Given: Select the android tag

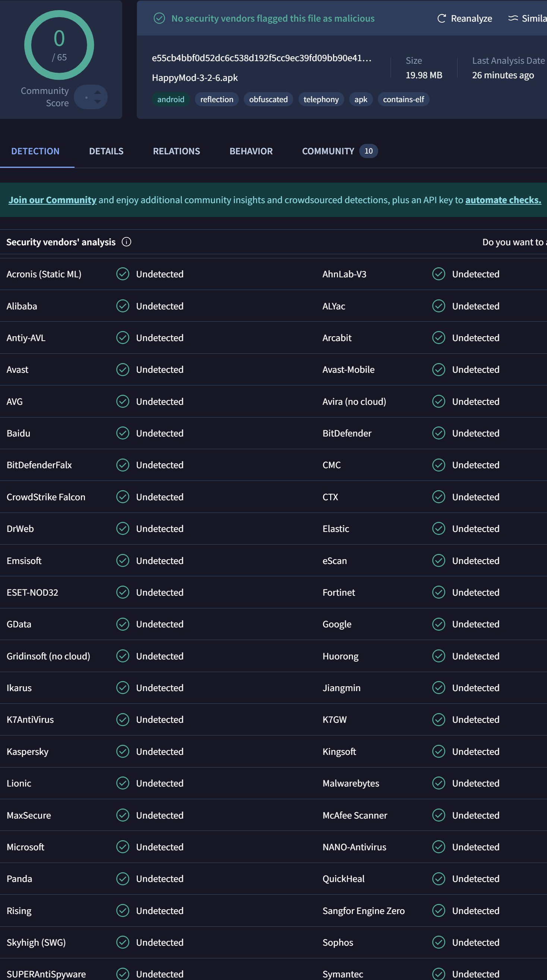Looking at the screenshot, I should pos(171,99).
